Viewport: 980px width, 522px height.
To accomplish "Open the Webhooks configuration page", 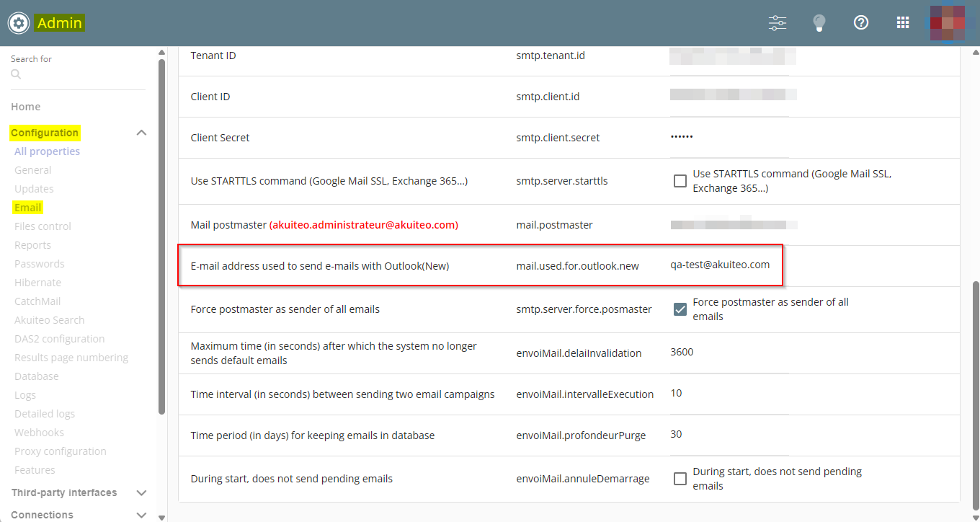I will click(39, 433).
